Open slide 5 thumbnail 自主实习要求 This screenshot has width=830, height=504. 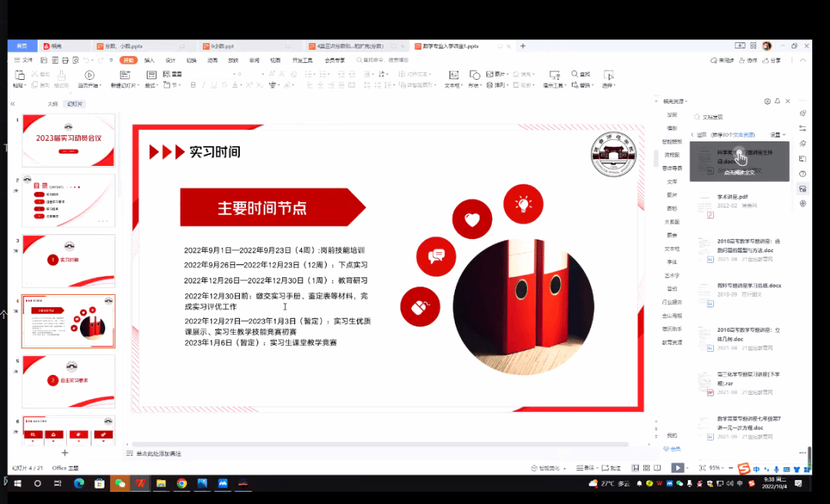[x=68, y=380]
